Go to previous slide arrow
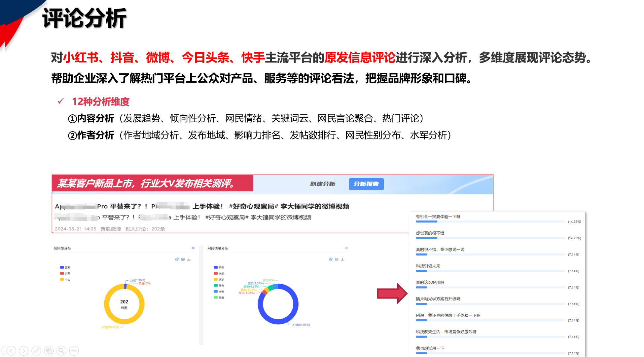Screen dimensions: 644x357 click(11, 351)
